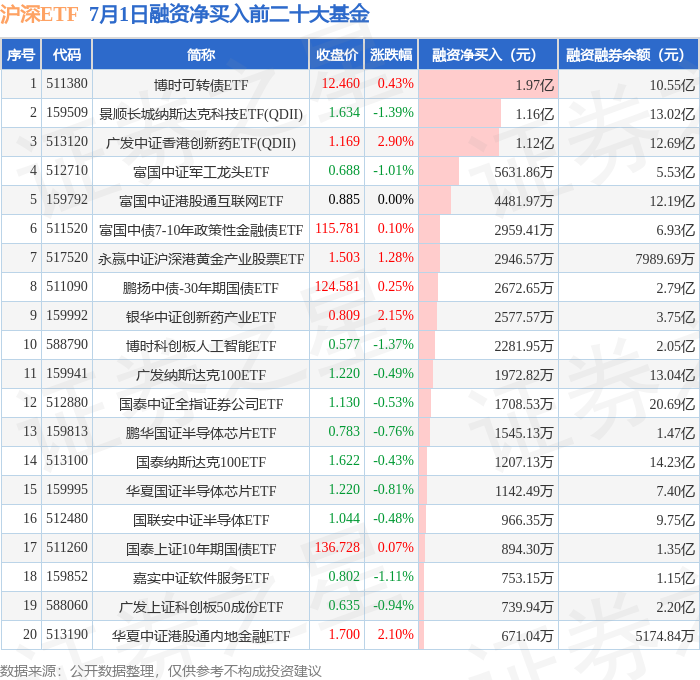This screenshot has width=700, height=680.
Task: Select 永赢中证沪深港黄金产业股票ETF name
Action: [x=201, y=259]
